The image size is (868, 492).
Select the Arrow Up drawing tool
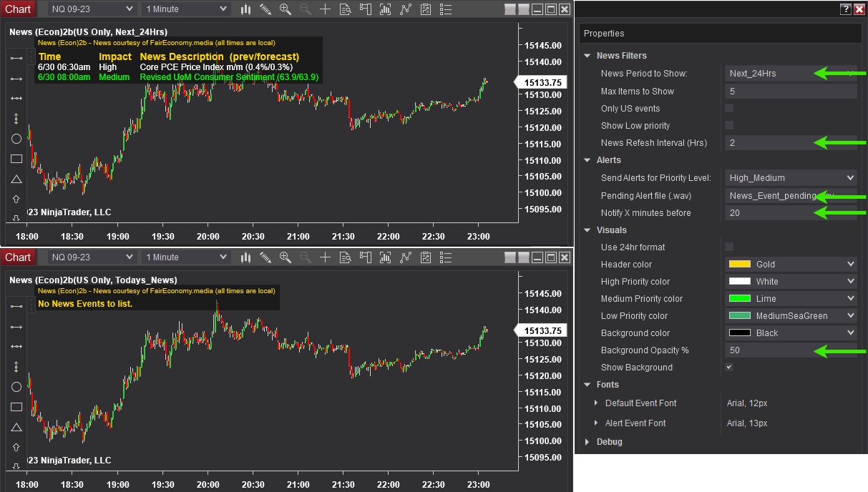tap(16, 199)
